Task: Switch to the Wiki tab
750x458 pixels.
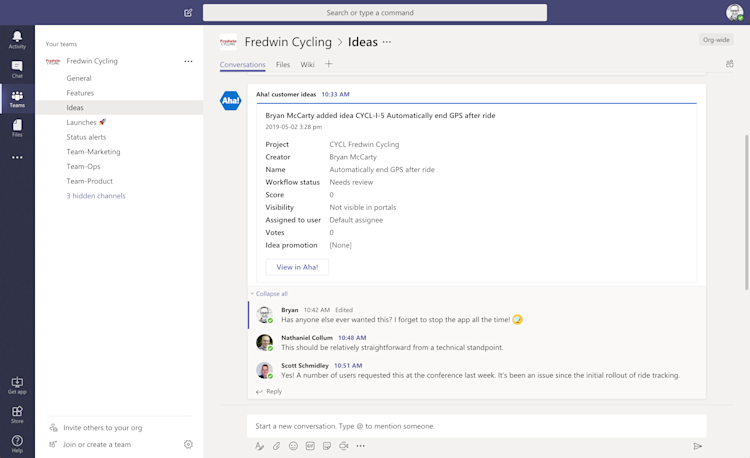Action: 308,65
